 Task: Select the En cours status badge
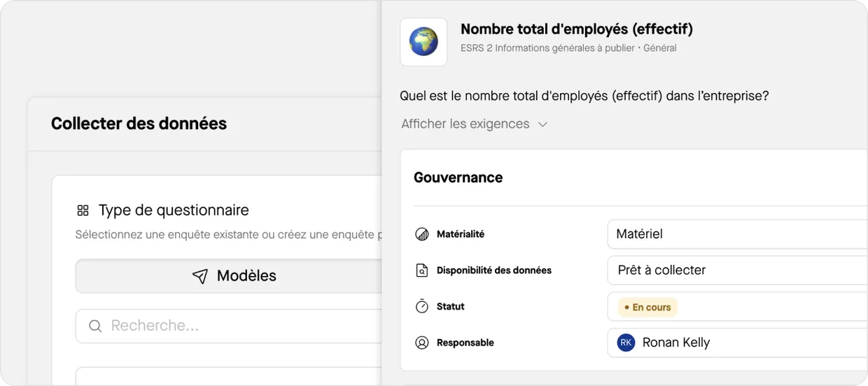(647, 307)
